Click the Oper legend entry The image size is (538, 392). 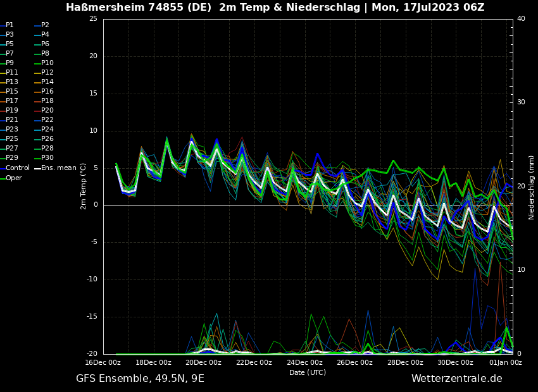[x=14, y=178]
